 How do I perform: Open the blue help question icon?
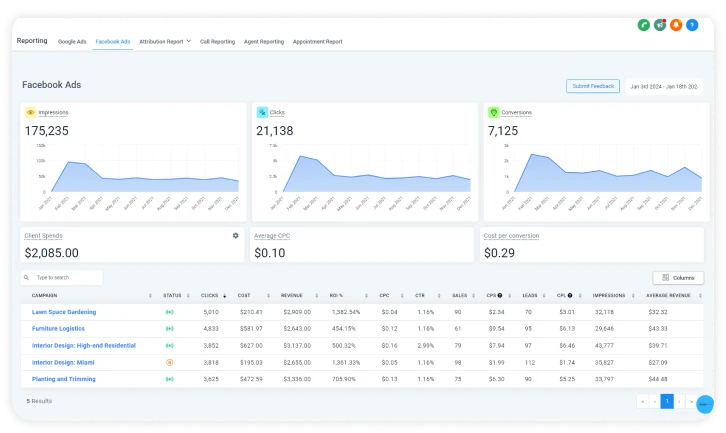point(692,25)
